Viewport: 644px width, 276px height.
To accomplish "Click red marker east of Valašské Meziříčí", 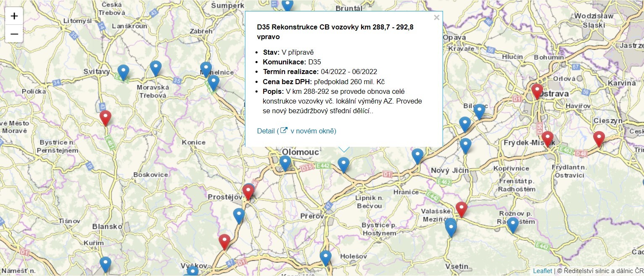I will click(x=462, y=210).
